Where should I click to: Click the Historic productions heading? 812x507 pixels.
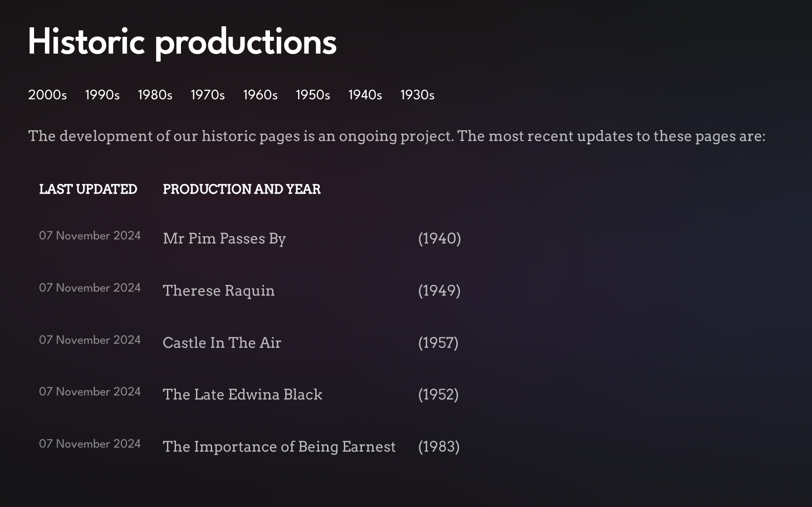[x=182, y=42]
